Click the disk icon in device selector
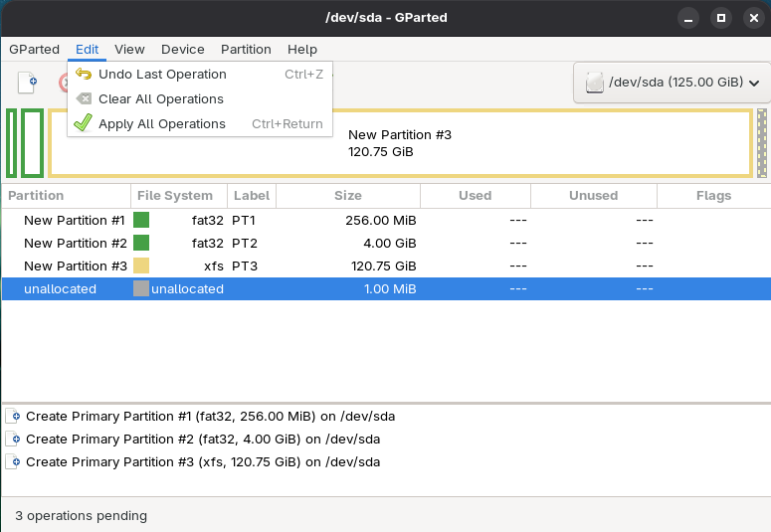The image size is (771, 532). 595,84
